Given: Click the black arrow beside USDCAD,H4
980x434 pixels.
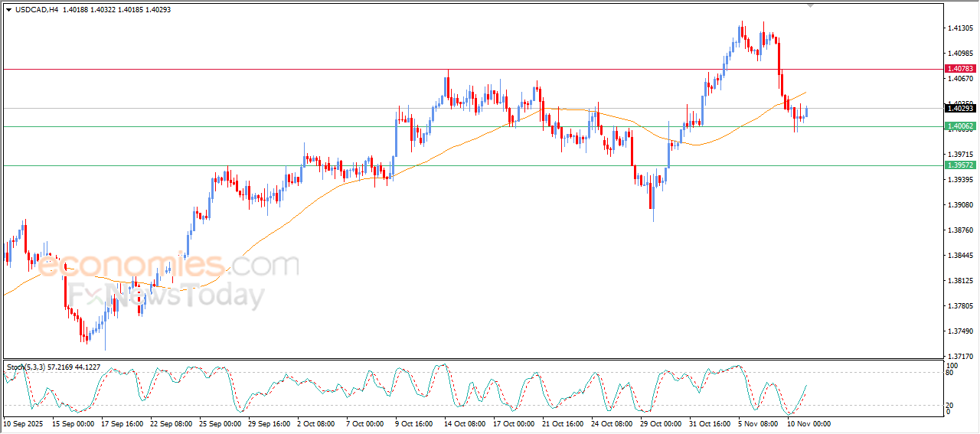Looking at the screenshot, I should click(x=8, y=8).
